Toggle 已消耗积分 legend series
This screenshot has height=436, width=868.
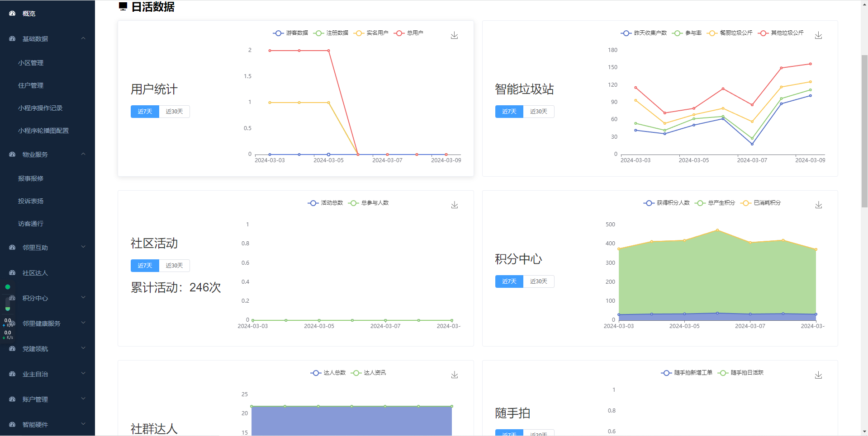[761, 203]
